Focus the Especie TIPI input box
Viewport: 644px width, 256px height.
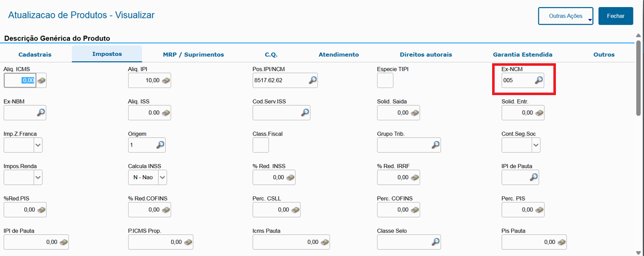pyautogui.click(x=385, y=80)
